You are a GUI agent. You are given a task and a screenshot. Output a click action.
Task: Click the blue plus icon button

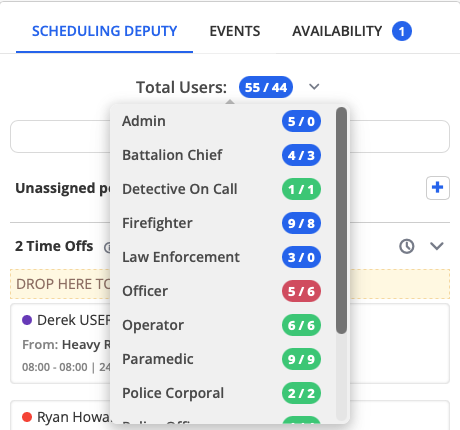pyautogui.click(x=438, y=188)
